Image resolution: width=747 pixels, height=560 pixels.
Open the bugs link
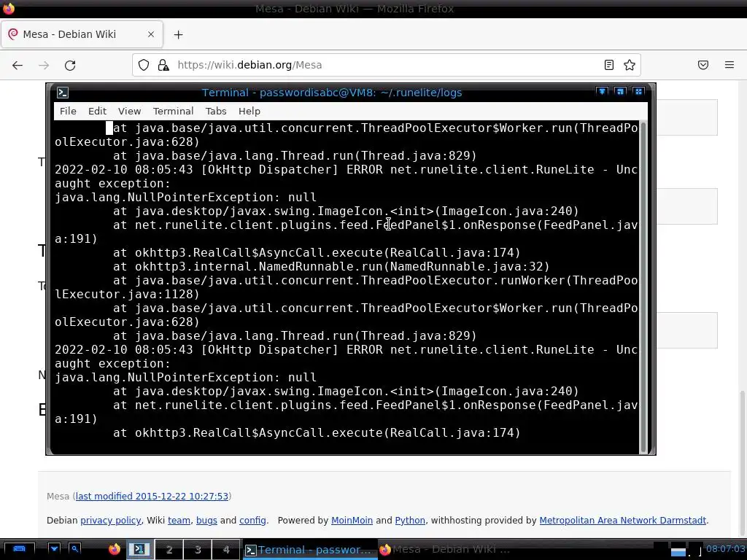point(206,521)
